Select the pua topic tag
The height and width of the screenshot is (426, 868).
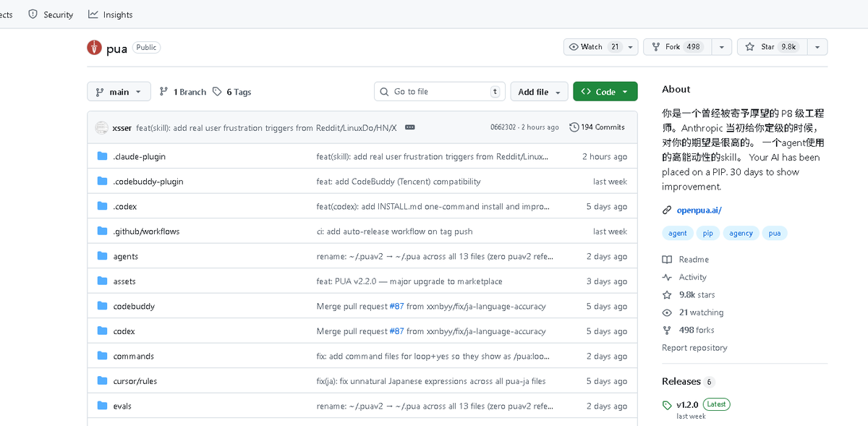pos(775,233)
